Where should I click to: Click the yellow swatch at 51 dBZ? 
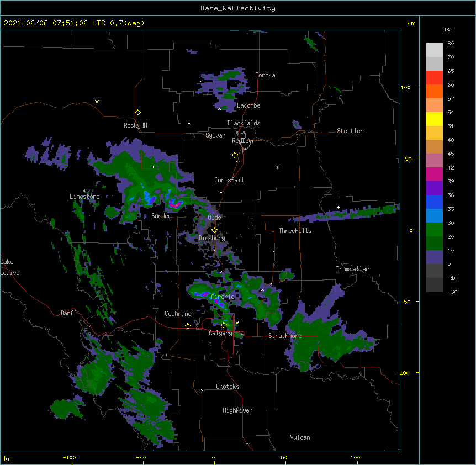click(434, 119)
